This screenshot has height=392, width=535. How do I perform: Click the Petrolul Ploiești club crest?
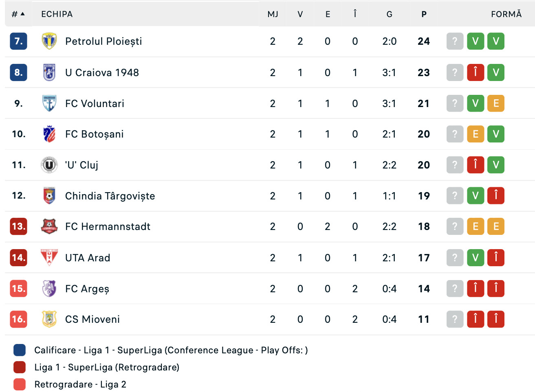click(x=49, y=41)
